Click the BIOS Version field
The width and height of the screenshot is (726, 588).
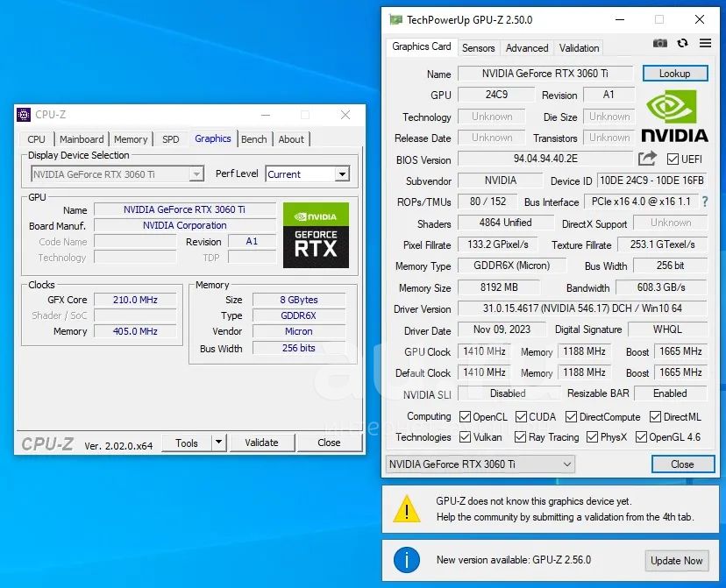point(545,159)
